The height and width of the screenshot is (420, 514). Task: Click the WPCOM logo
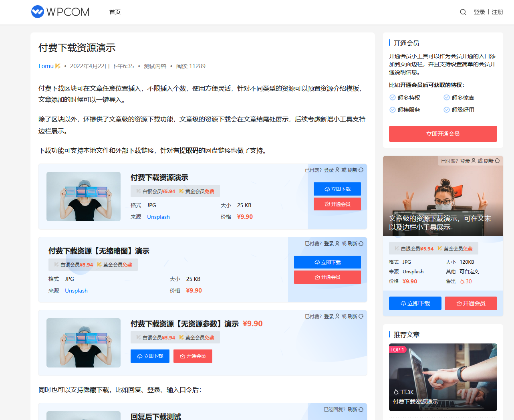pos(60,12)
